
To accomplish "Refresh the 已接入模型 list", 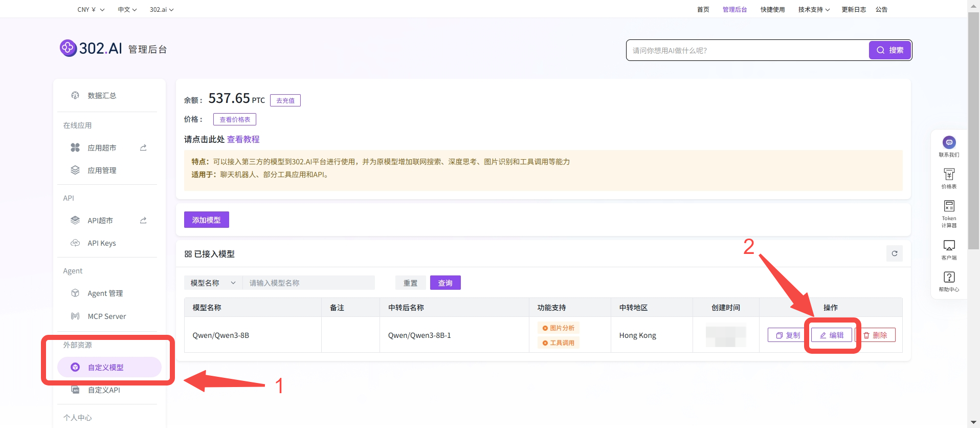I will pyautogui.click(x=894, y=253).
